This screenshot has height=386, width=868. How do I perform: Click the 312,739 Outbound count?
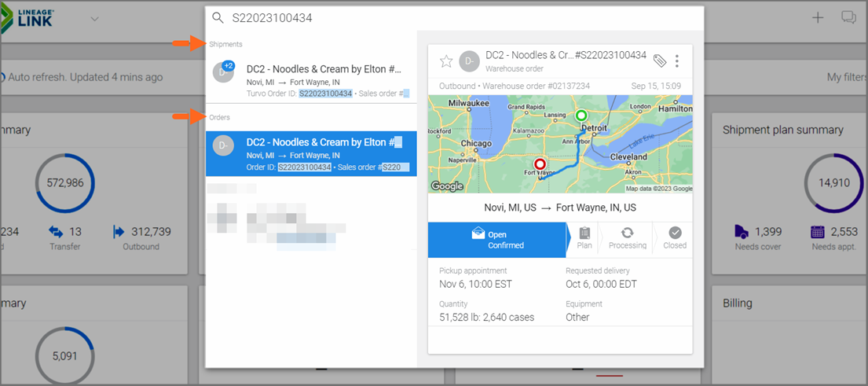tap(151, 232)
